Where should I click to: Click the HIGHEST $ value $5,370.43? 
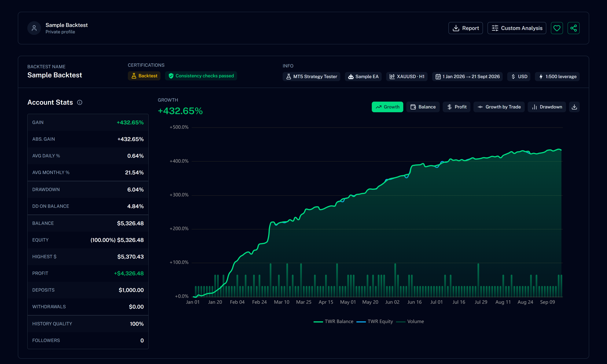point(131,257)
